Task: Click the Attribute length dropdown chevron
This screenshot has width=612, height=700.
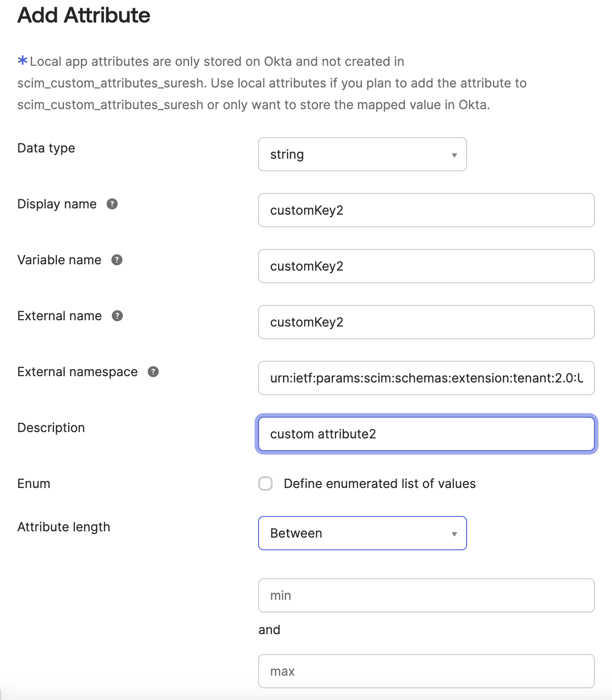Action: 454,533
